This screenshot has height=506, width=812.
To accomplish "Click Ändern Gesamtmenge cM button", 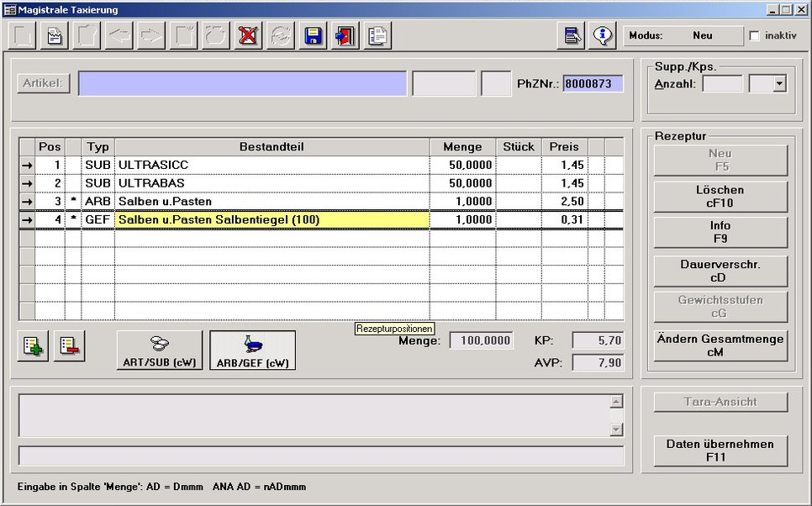I will coord(720,345).
